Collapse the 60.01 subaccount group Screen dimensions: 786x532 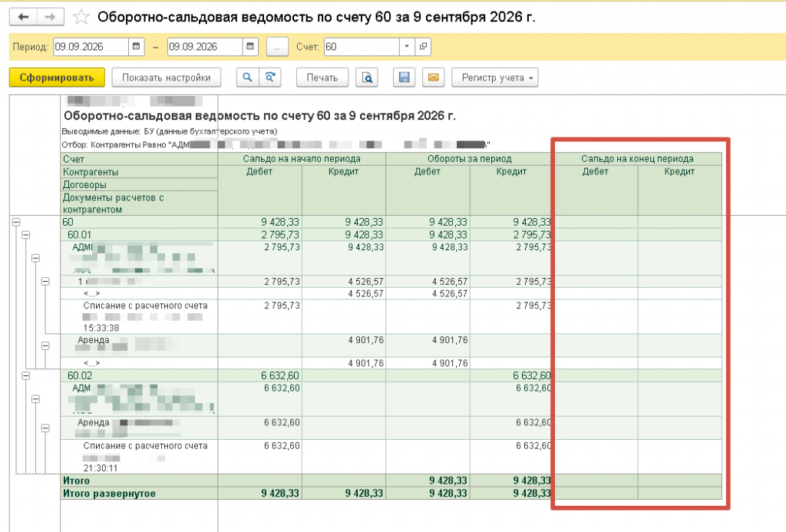click(25, 235)
